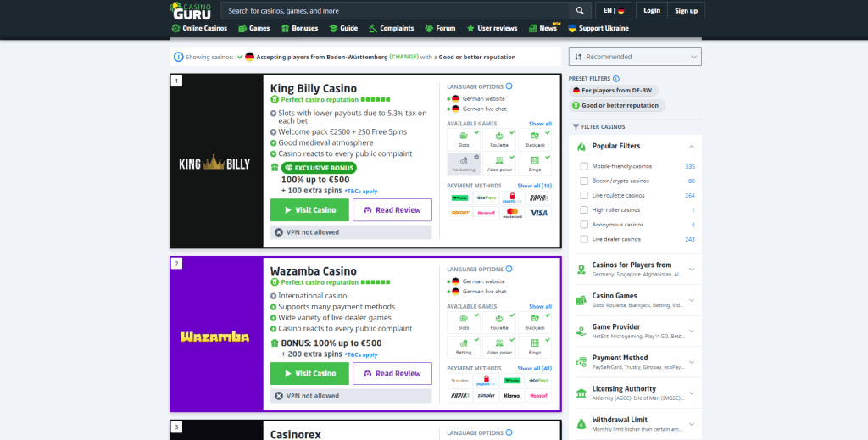
Task: Collapse the Popular Filters section
Action: 692,147
